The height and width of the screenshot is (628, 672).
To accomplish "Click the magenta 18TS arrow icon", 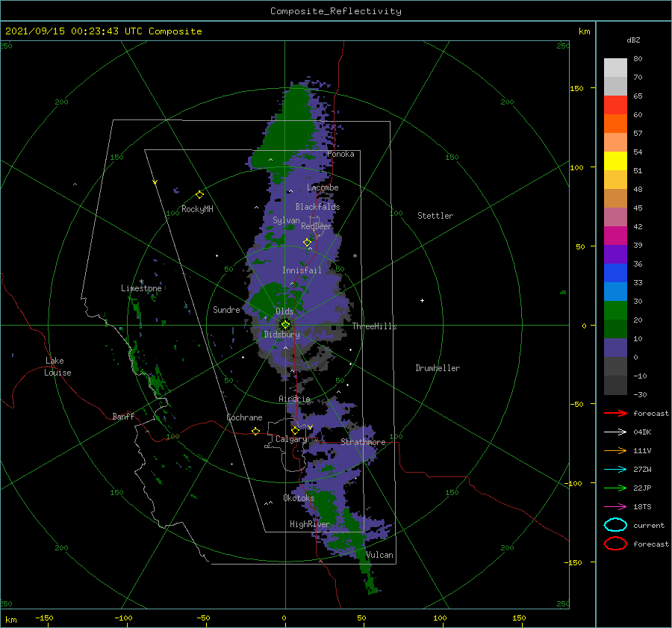I will click(x=615, y=507).
